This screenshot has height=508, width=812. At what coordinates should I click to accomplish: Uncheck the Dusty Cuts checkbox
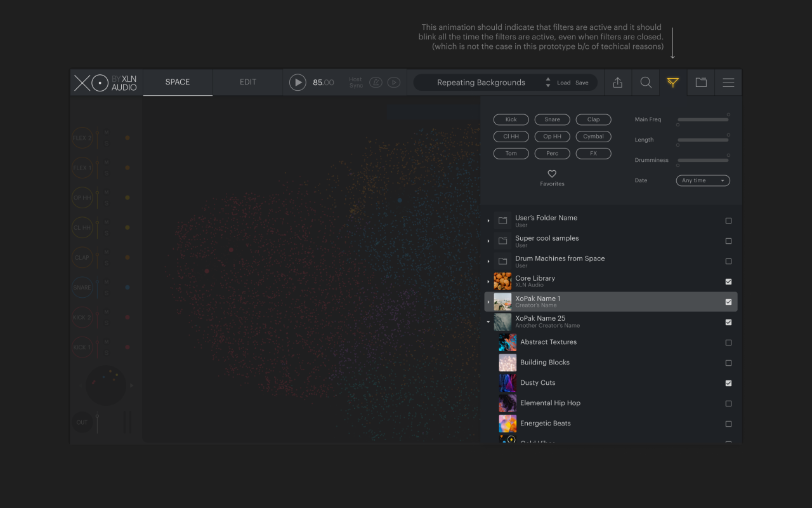pyautogui.click(x=728, y=384)
